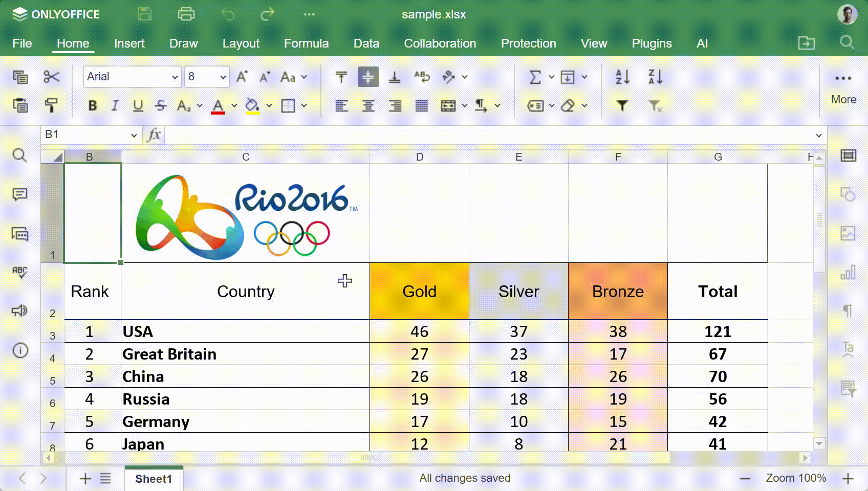Align text left
Viewport: 868px width, 491px height.
tap(341, 106)
